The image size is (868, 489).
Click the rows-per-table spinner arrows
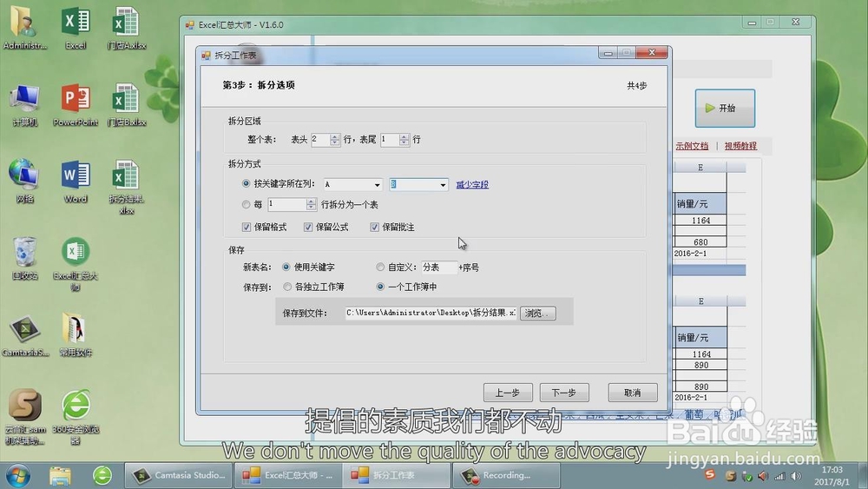click(311, 204)
